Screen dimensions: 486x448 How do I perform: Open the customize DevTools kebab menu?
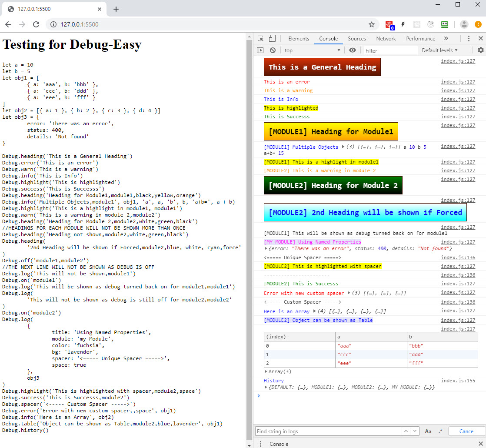click(x=469, y=38)
